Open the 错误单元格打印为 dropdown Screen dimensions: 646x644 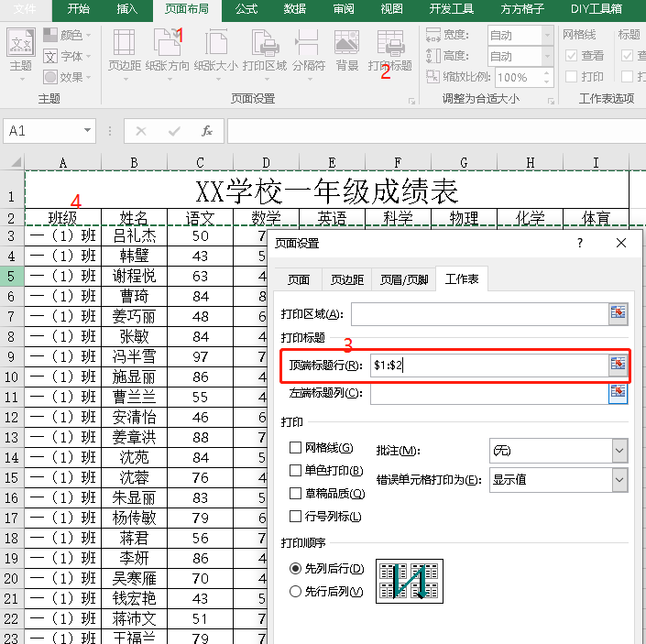point(619,480)
